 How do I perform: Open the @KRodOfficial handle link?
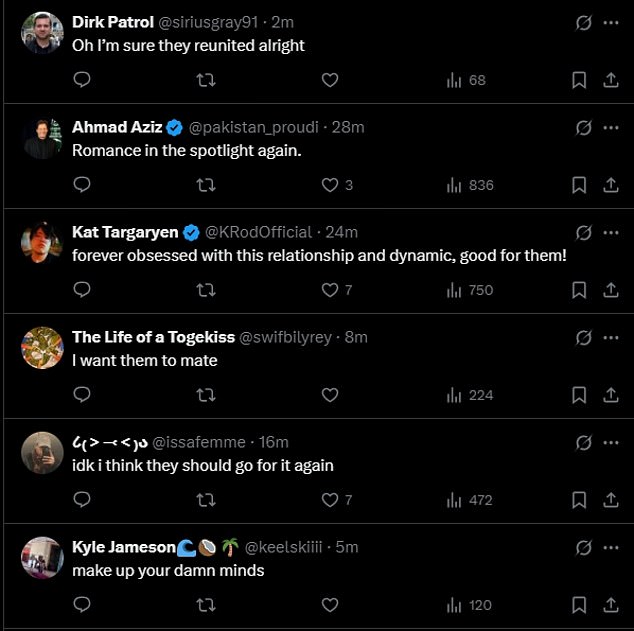(x=258, y=232)
